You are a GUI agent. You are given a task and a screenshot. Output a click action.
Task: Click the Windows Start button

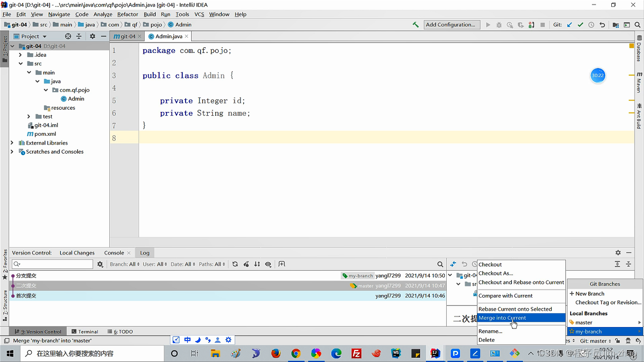click(10, 353)
